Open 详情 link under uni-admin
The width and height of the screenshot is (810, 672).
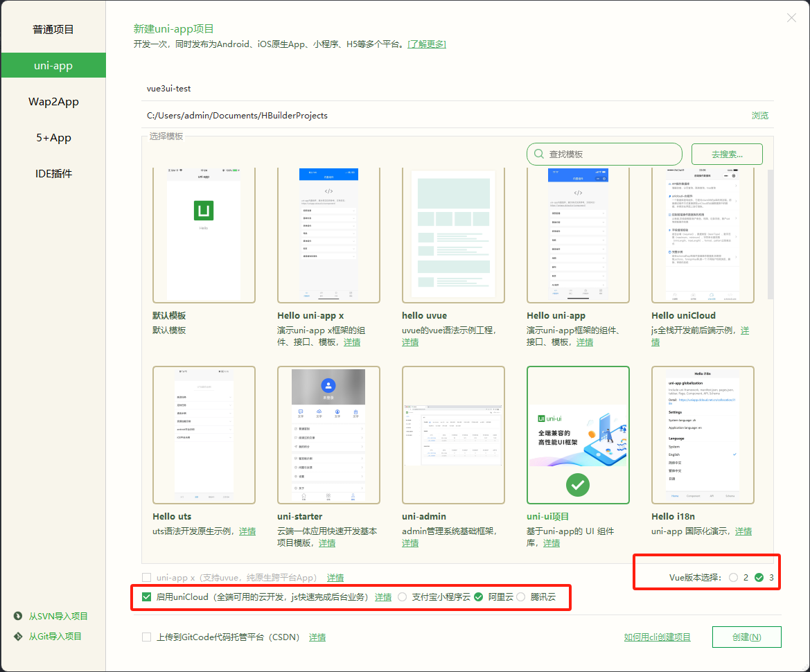(410, 543)
